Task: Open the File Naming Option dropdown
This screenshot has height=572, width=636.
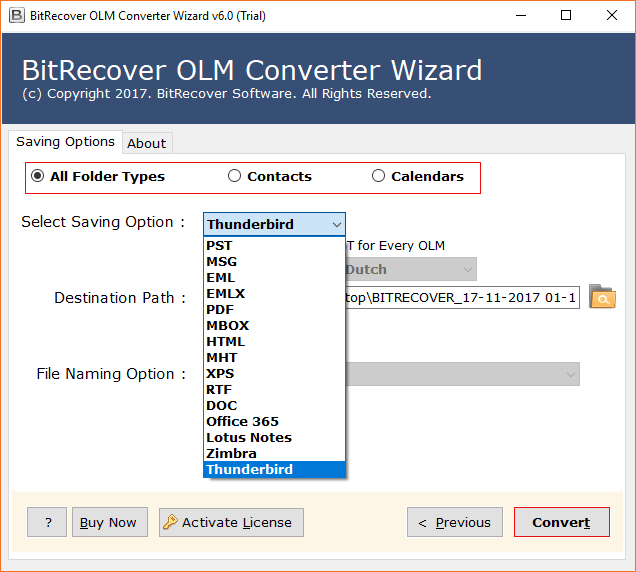Action: tap(462, 374)
